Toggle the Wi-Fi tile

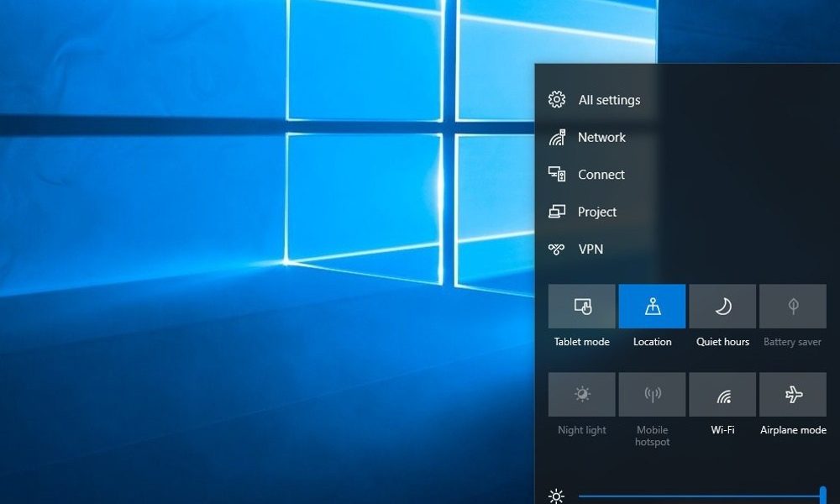click(x=722, y=394)
